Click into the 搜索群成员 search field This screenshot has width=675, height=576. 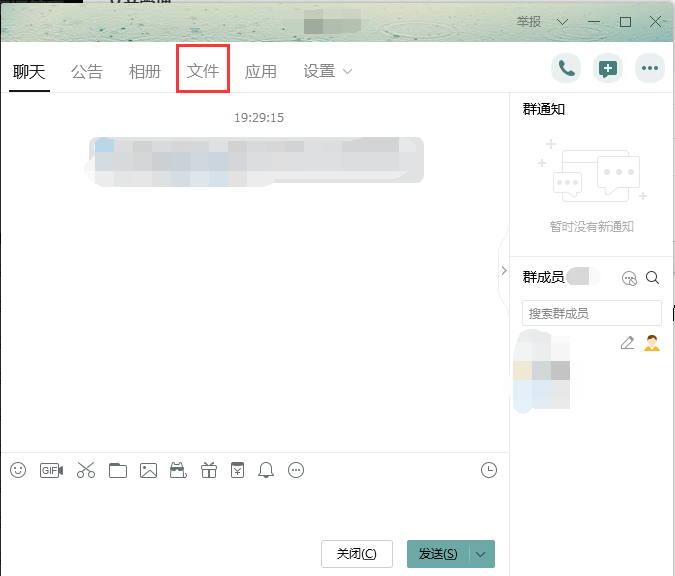[591, 313]
